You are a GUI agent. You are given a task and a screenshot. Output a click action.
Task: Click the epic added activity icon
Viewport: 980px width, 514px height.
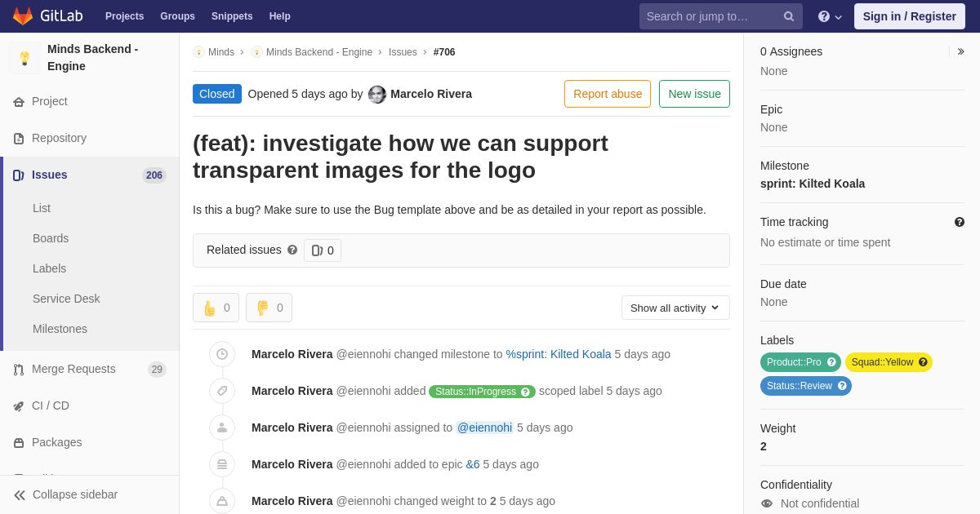222,464
